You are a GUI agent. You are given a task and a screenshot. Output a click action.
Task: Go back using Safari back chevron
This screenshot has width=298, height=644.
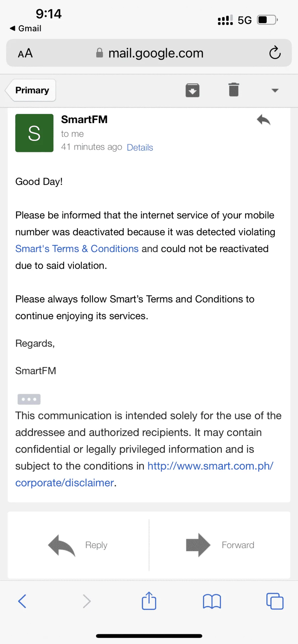click(22, 601)
